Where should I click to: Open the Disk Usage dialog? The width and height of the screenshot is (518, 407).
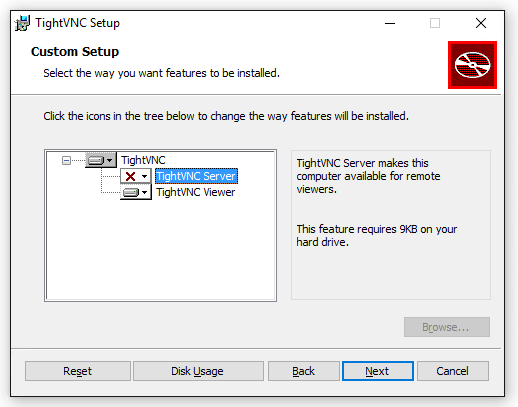(198, 371)
